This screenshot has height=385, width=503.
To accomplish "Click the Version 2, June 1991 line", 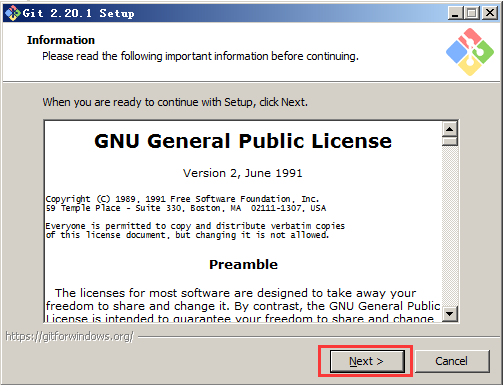I will coord(243,173).
